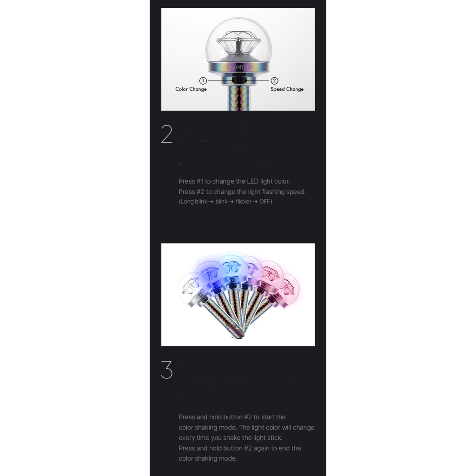The image size is (476, 476).
Task: Open the fanned light sticks image
Action: (238, 295)
